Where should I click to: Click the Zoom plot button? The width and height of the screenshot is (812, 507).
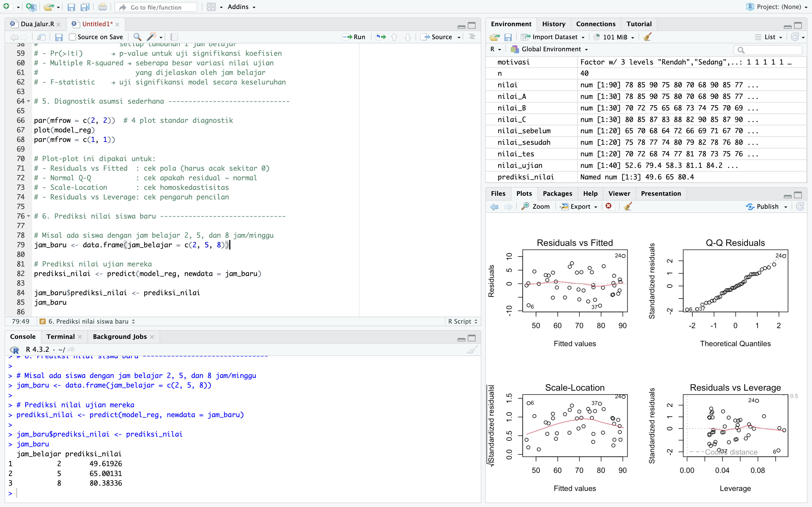(x=536, y=206)
